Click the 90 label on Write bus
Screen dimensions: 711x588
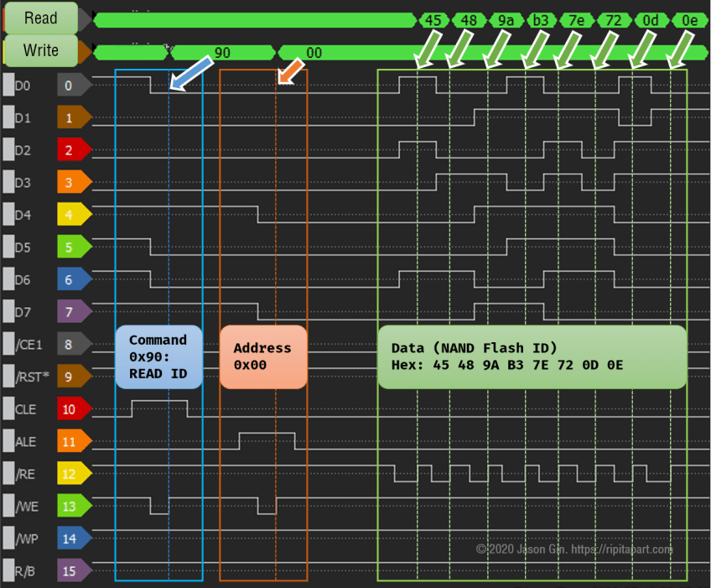[222, 51]
